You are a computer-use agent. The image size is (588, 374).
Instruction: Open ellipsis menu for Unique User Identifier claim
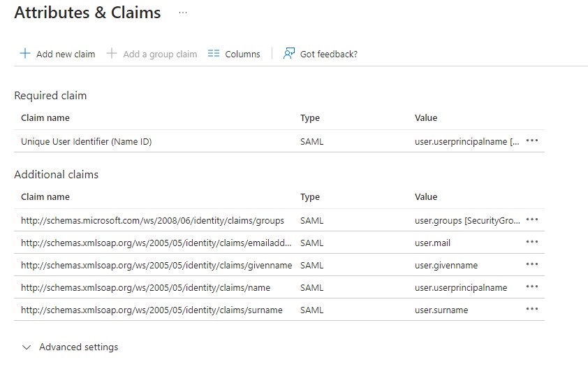532,141
